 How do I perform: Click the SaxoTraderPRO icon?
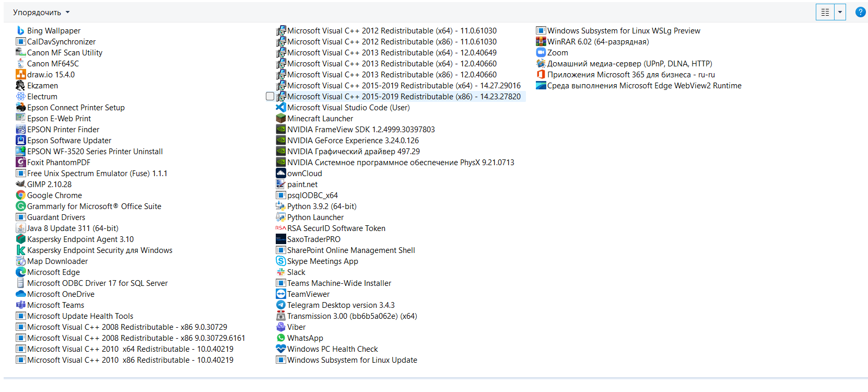pos(281,239)
